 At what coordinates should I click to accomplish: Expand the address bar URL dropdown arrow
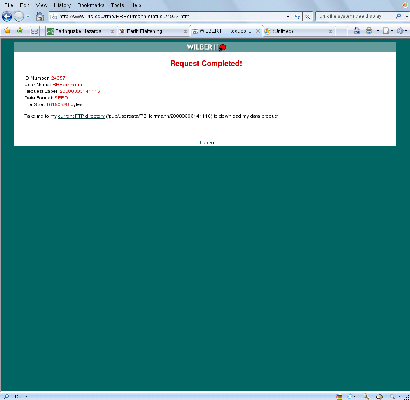[x=288, y=16]
